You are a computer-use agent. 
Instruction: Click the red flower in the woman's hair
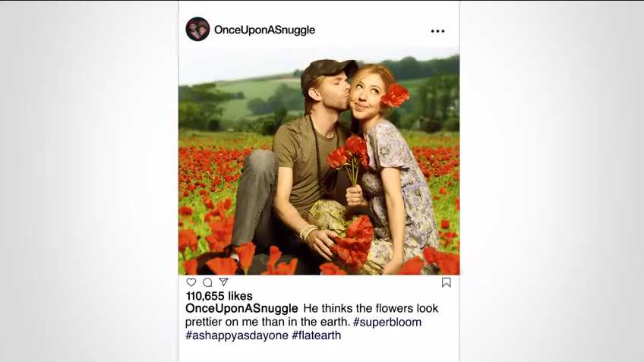395,96
